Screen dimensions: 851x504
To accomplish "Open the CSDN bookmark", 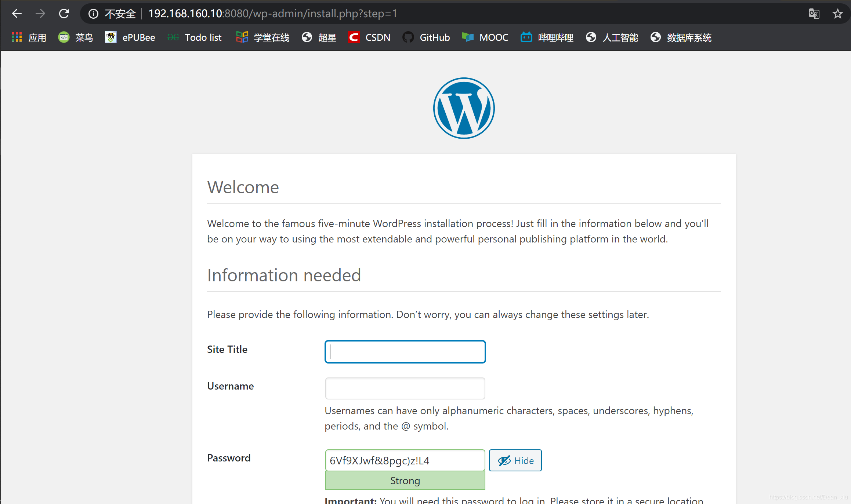I will 369,37.
